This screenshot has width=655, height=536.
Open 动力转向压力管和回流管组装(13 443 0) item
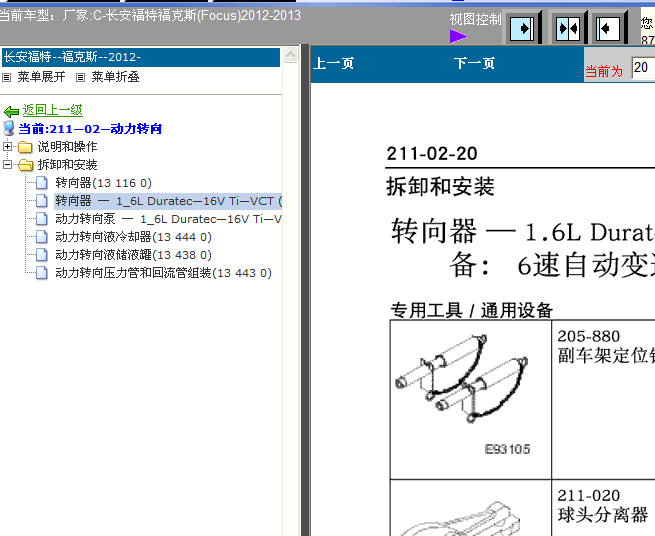tap(163, 273)
